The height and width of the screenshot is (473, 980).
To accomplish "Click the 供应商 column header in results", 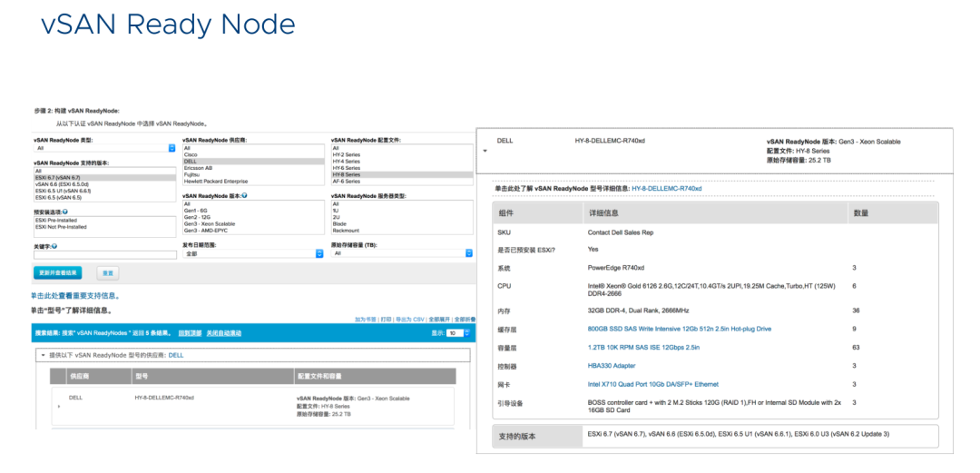I will (x=98, y=377).
